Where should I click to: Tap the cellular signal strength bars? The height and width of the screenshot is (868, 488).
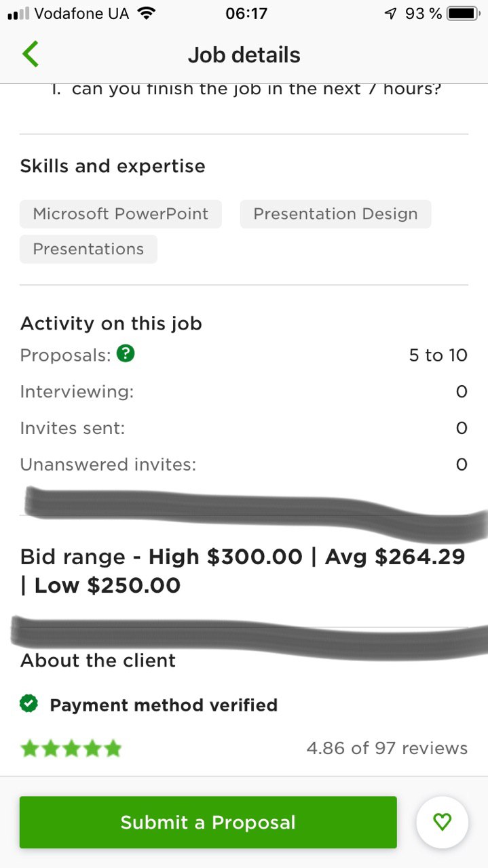(18, 14)
